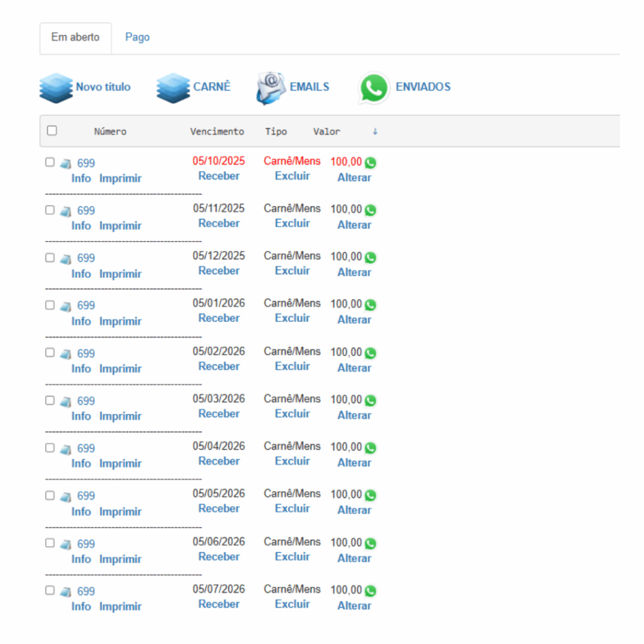Check the box for the 05/02/2026 installment

(x=50, y=352)
